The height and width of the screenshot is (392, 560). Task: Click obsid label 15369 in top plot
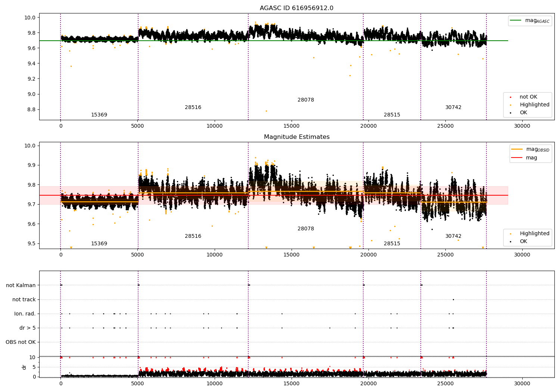[x=99, y=115]
